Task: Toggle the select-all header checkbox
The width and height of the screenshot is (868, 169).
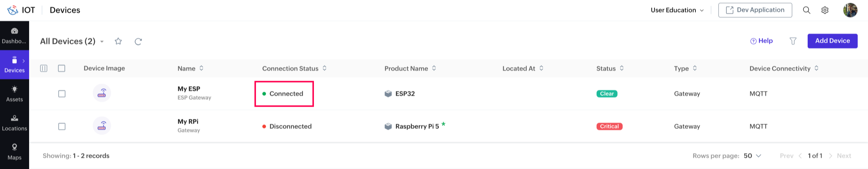Action: [62, 68]
